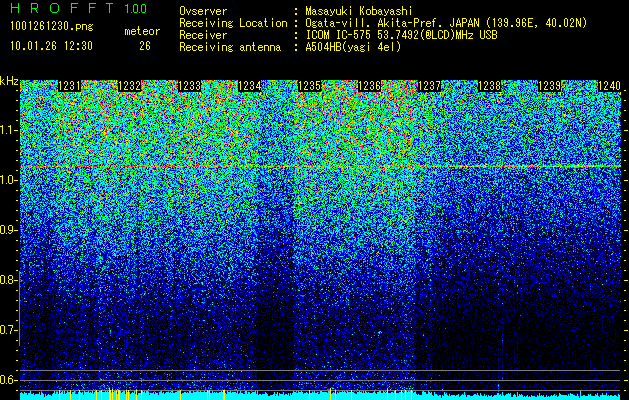Click the 1236 time marker

click(x=369, y=86)
